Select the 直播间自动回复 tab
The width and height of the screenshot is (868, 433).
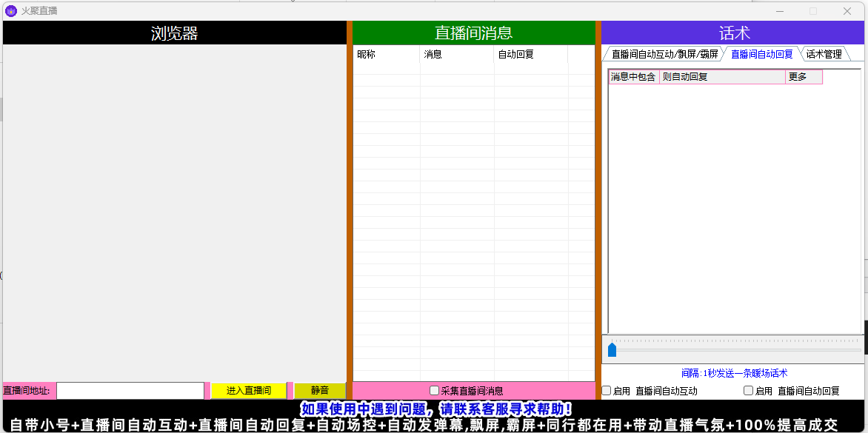click(761, 54)
